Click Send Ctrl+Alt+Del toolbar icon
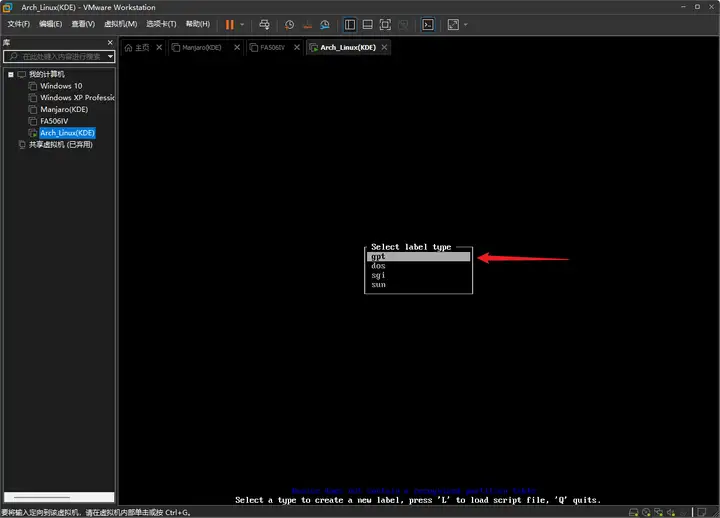This screenshot has width=720, height=518. 264,24
